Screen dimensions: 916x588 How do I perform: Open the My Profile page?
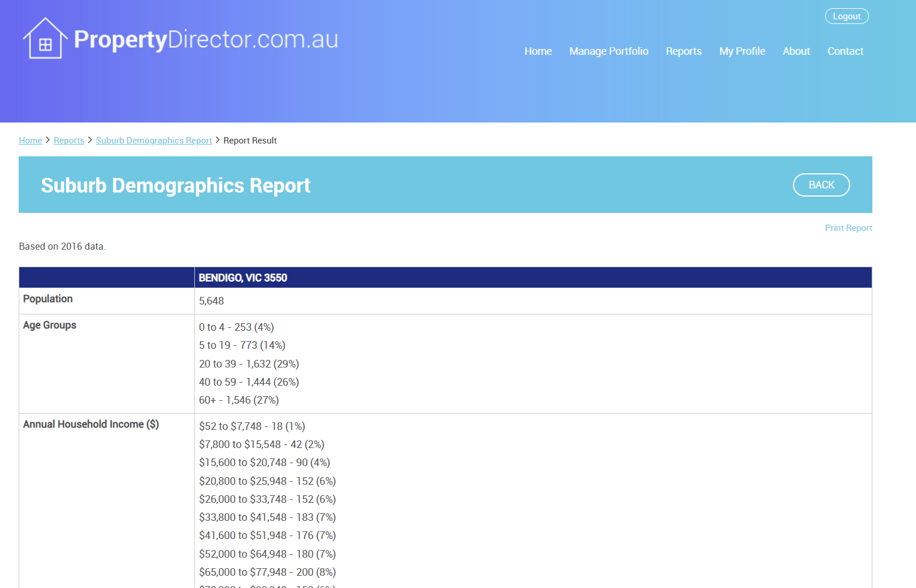point(742,51)
